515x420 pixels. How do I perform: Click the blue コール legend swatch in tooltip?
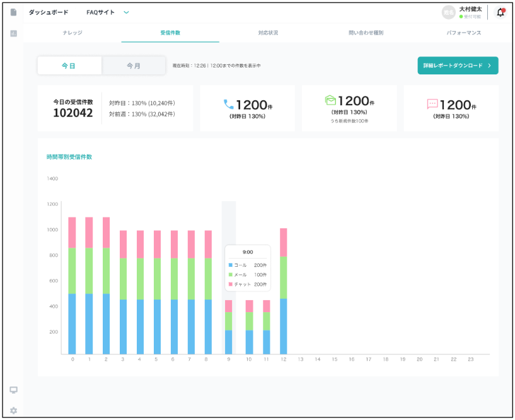pyautogui.click(x=231, y=265)
